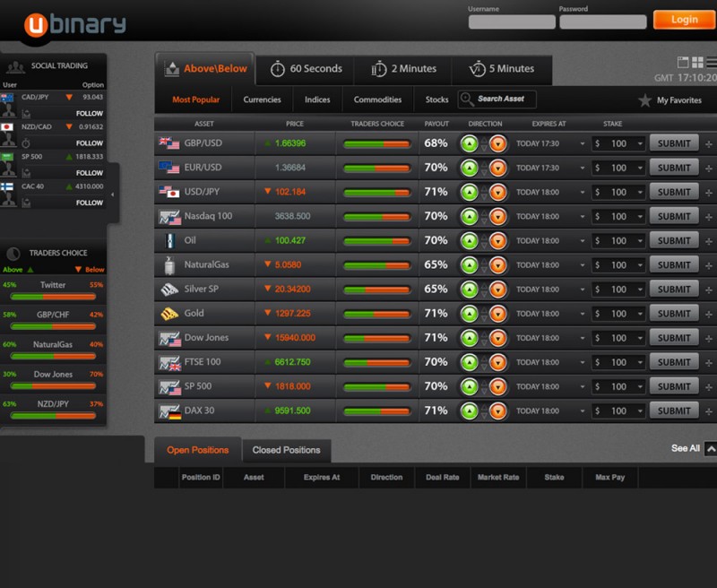Screen dimensions: 717x588
Task: Open expiry dropdown for Silver SP
Action: [582, 289]
